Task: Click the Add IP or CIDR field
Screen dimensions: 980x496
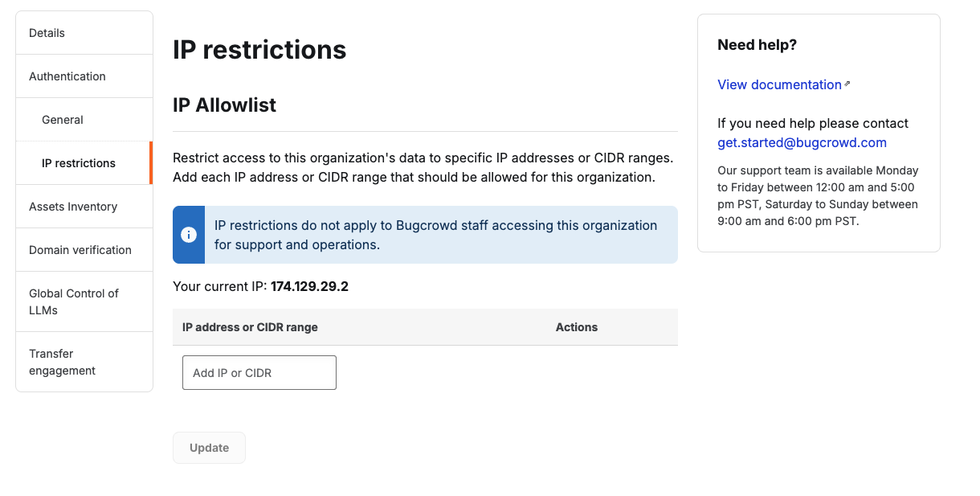Action: point(259,373)
